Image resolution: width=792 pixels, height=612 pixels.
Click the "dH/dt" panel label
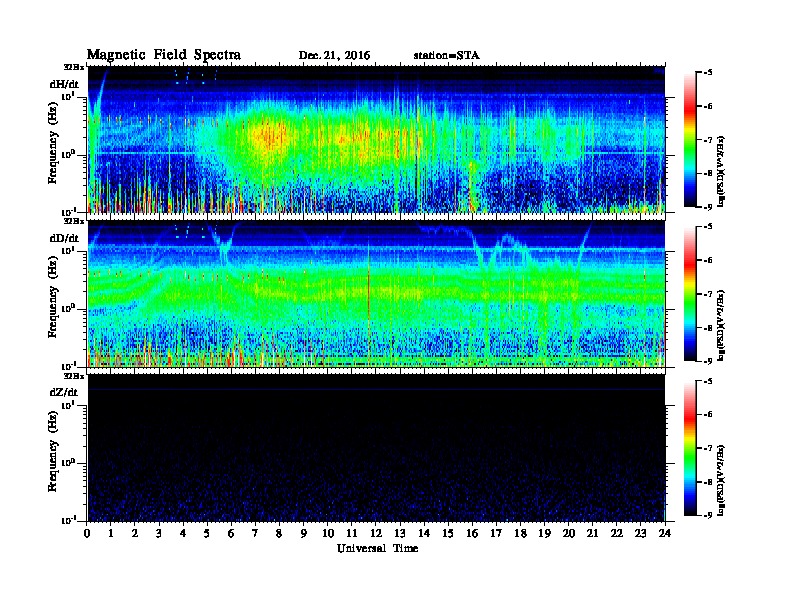click(x=64, y=84)
